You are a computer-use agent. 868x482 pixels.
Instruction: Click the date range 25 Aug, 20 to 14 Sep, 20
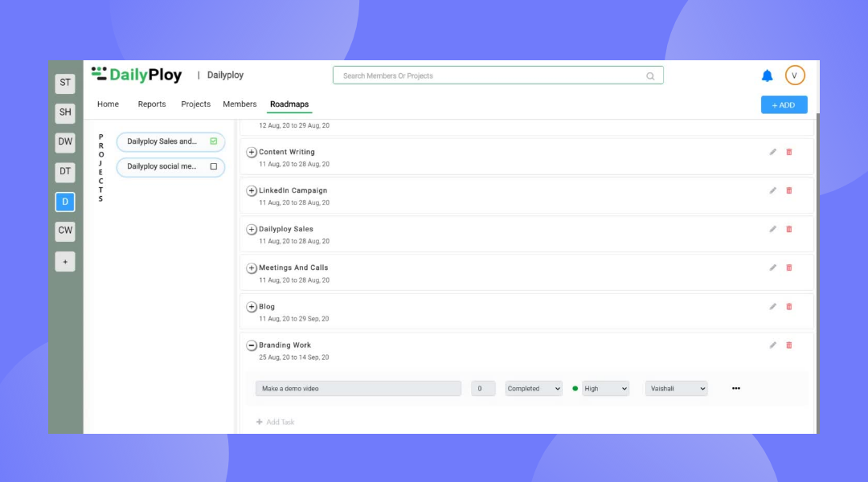click(x=294, y=357)
